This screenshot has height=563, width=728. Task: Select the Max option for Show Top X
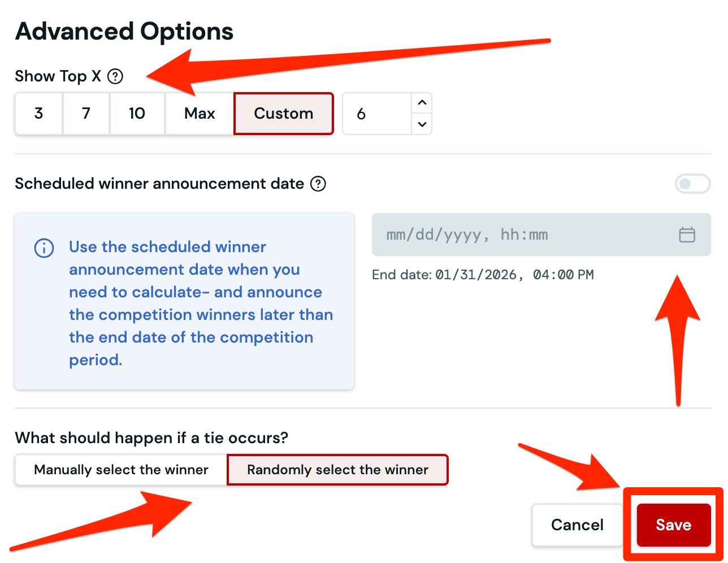200,114
